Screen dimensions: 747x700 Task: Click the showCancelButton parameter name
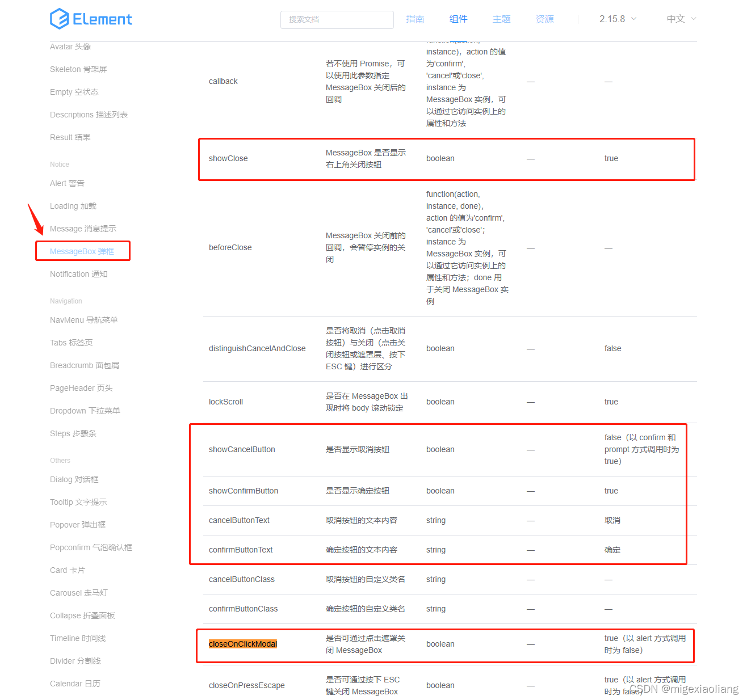[242, 449]
